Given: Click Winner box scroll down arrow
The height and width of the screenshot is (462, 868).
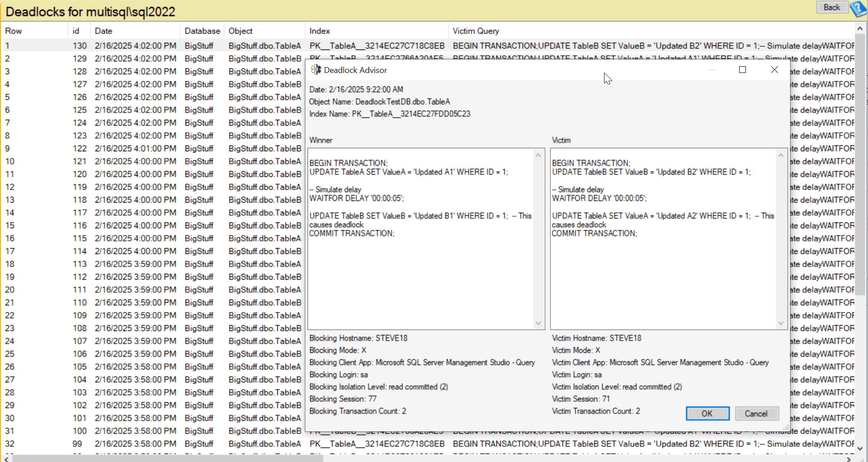Looking at the screenshot, I should [x=538, y=323].
